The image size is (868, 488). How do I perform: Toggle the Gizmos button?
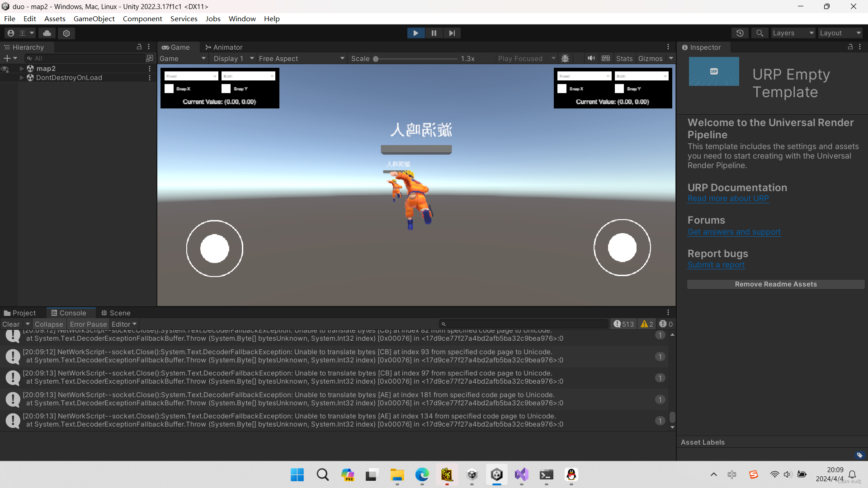(651, 58)
